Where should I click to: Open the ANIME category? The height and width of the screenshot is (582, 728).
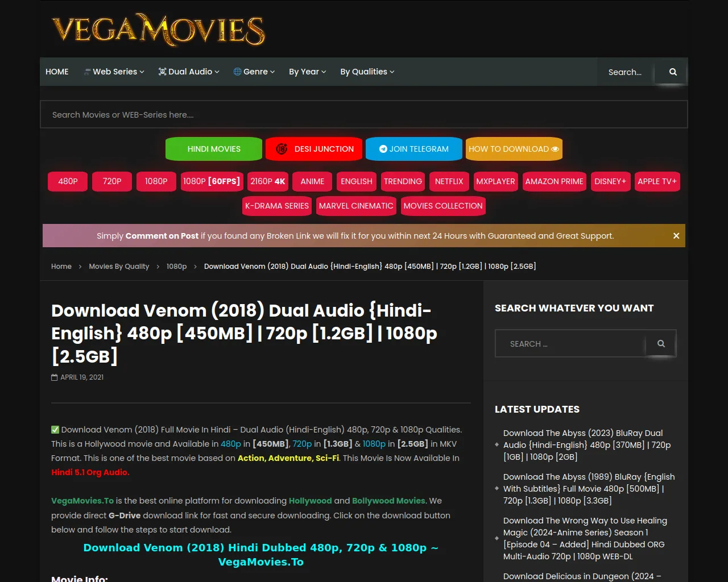312,181
